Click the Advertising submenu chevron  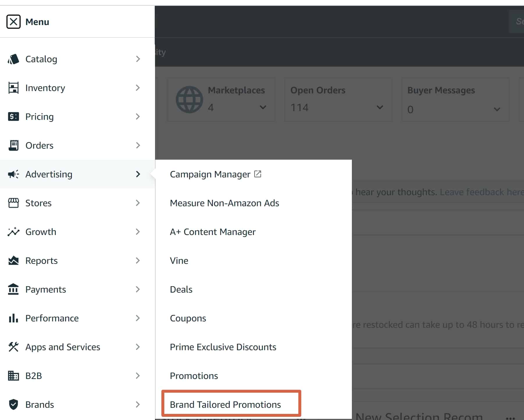138,174
